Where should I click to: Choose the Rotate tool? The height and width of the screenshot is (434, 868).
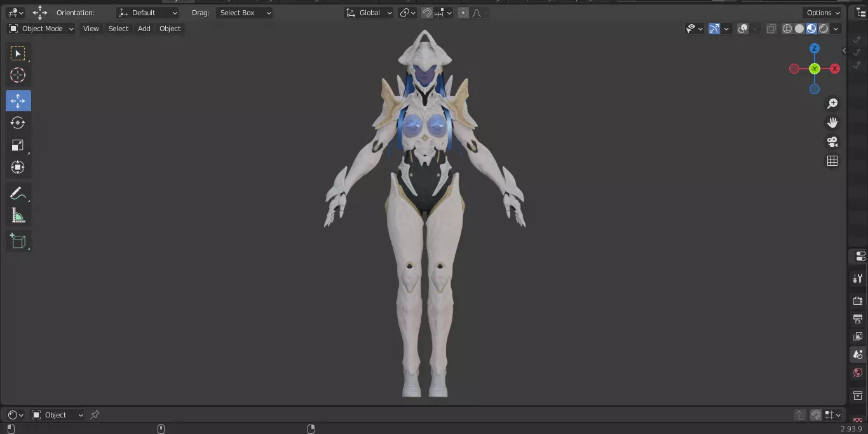point(18,123)
